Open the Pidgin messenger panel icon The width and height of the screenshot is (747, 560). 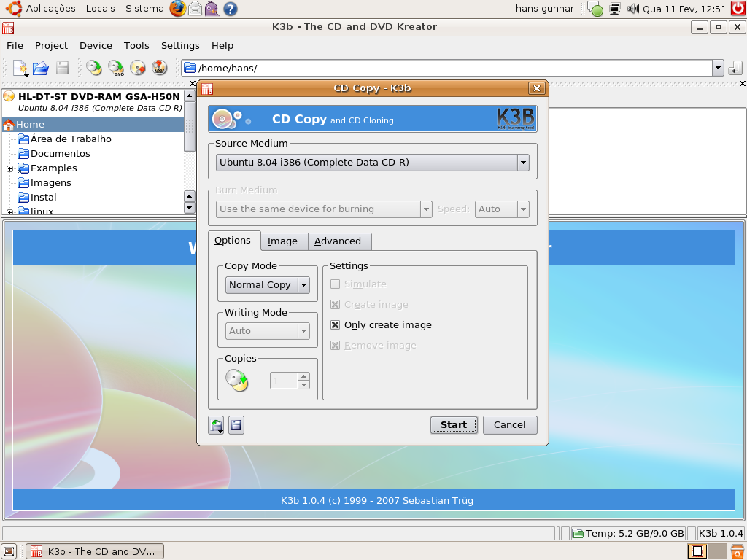(212, 9)
